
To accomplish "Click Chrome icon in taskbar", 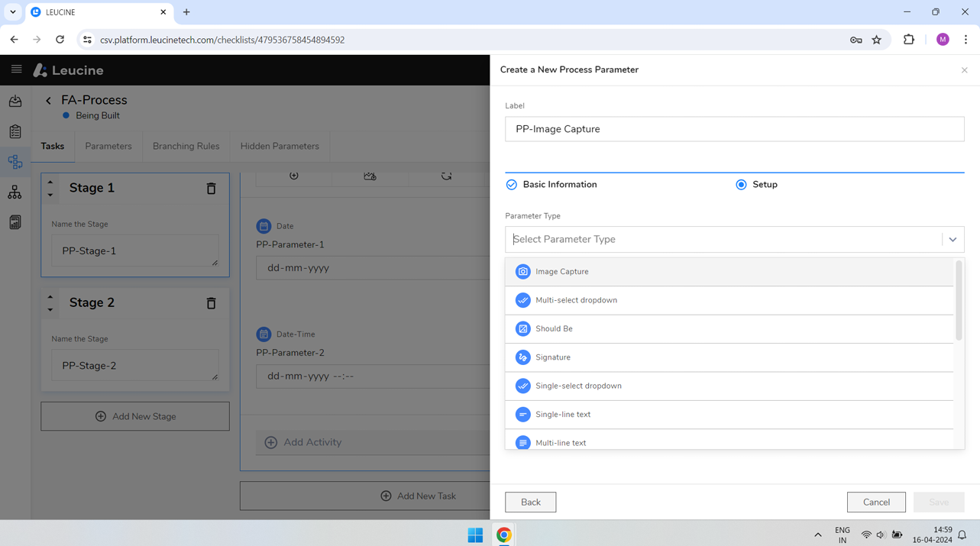I will coord(504,535).
